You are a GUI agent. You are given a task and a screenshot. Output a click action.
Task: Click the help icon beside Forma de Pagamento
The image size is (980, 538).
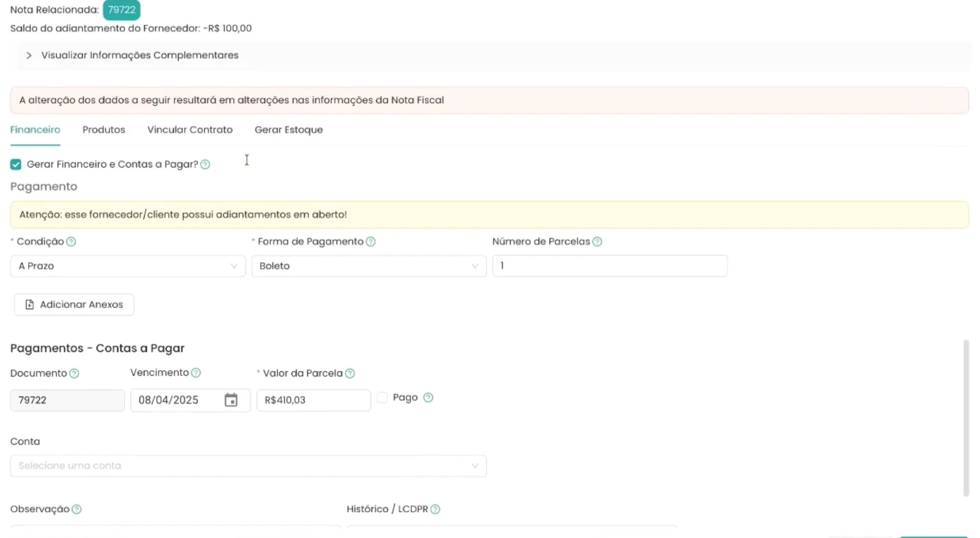point(371,241)
